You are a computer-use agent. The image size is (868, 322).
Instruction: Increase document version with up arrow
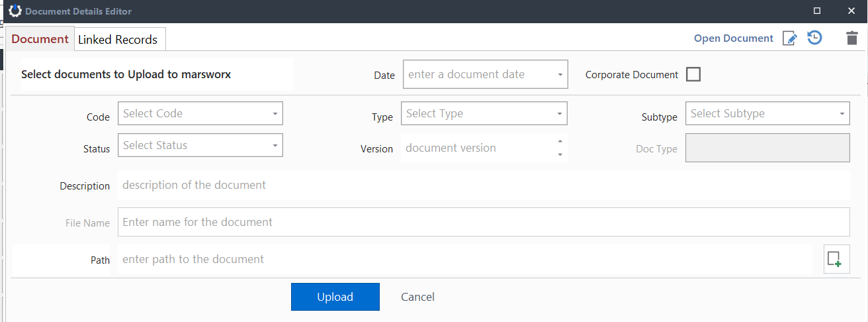click(560, 141)
